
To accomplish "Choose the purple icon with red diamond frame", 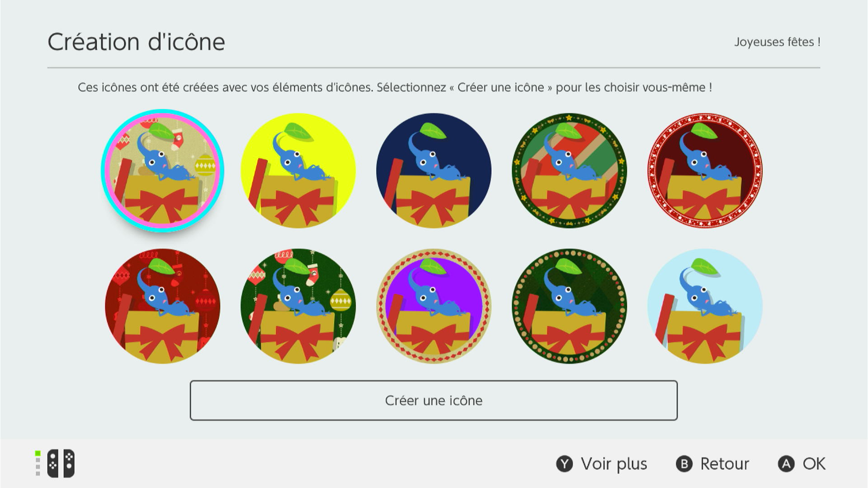I will click(434, 306).
